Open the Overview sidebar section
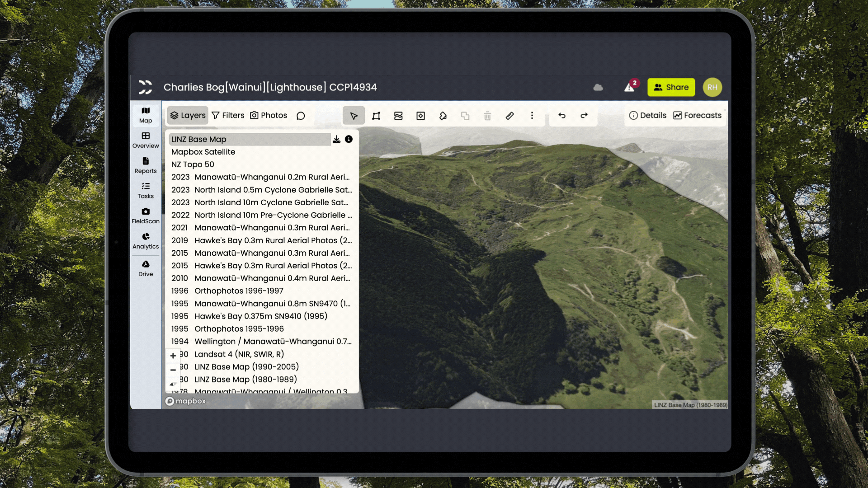Image resolution: width=868 pixels, height=488 pixels. tap(146, 140)
